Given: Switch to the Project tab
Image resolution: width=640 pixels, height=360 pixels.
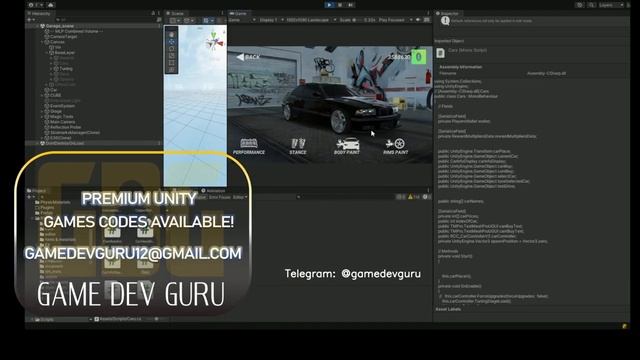Looking at the screenshot, I should pyautogui.click(x=37, y=191).
